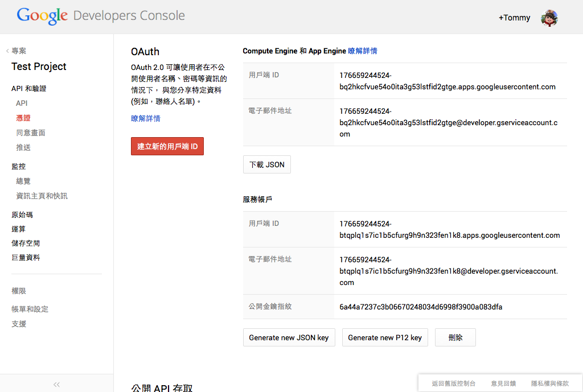Click the 刪除 button
Image resolution: width=583 pixels, height=392 pixels.
[455, 337]
